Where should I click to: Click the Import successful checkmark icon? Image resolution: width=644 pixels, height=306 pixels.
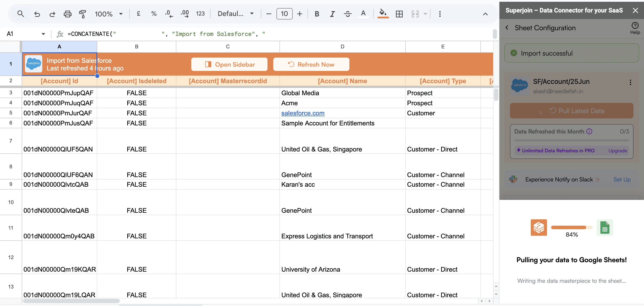coord(513,53)
